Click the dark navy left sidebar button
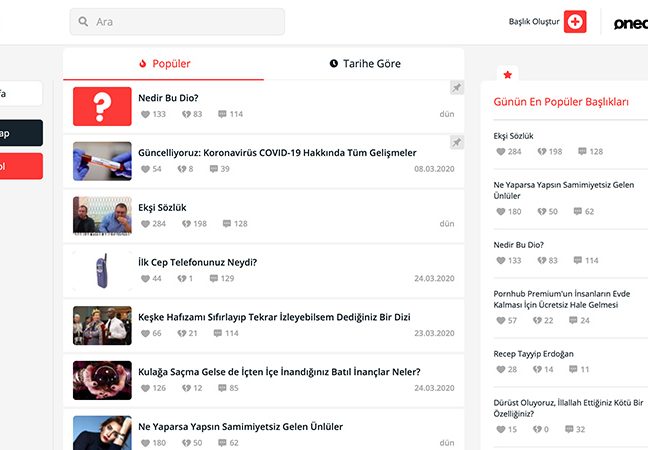The image size is (648, 450). pyautogui.click(x=21, y=133)
